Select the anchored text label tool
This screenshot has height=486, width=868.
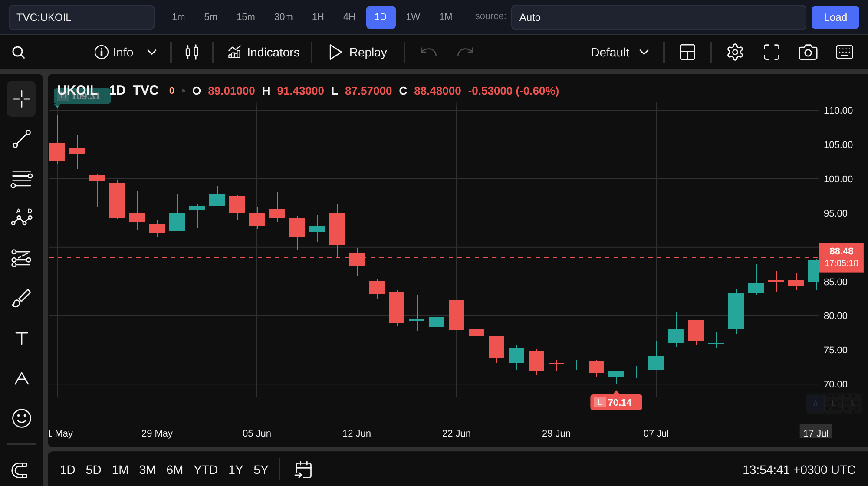[x=21, y=378]
